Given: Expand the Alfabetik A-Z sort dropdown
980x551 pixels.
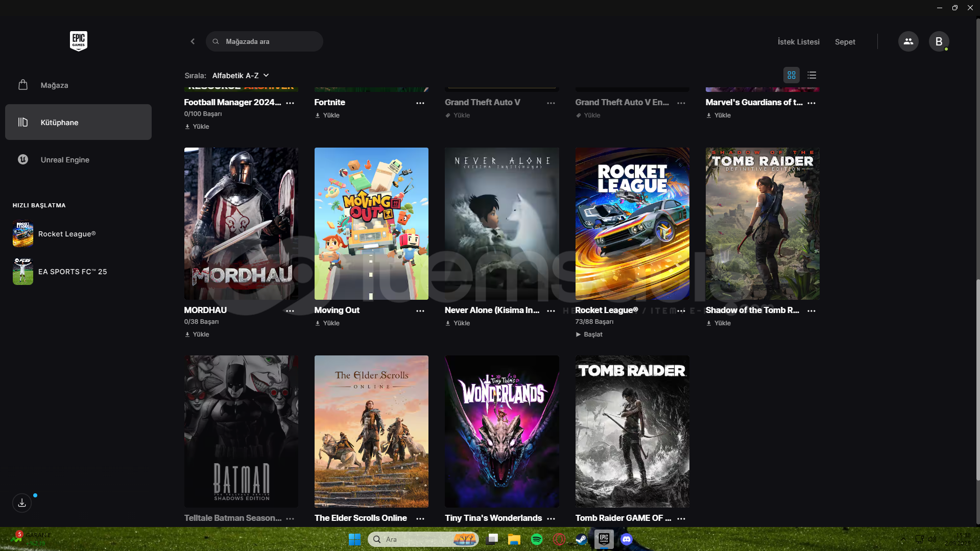Looking at the screenshot, I should click(241, 76).
